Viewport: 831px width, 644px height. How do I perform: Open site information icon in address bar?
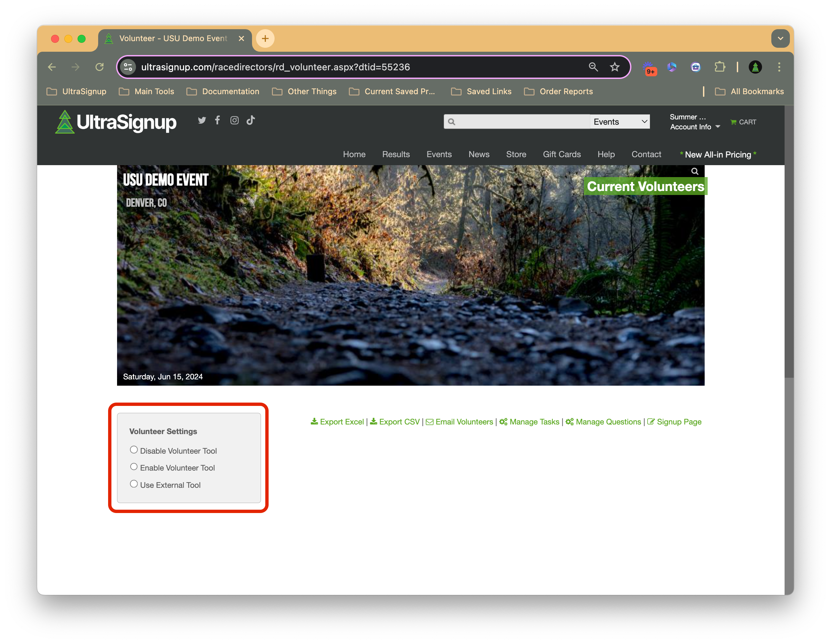pos(128,67)
